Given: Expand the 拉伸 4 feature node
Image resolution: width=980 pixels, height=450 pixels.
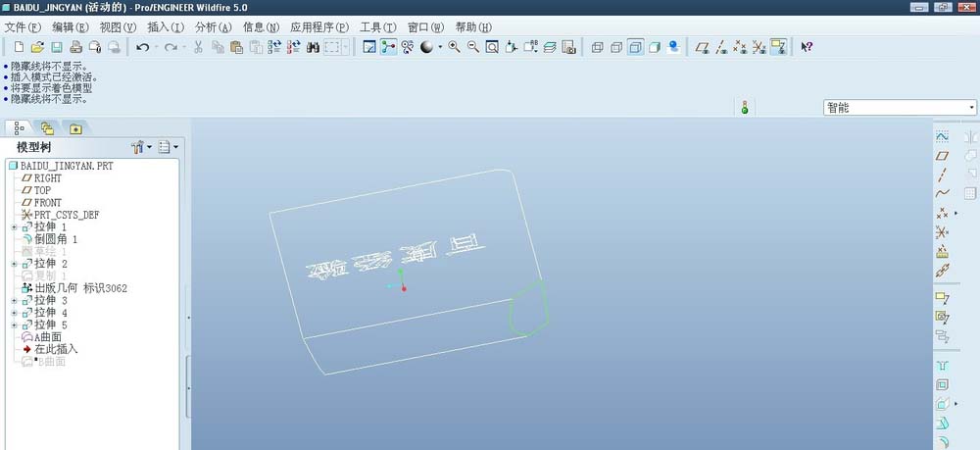Looking at the screenshot, I should 15,313.
